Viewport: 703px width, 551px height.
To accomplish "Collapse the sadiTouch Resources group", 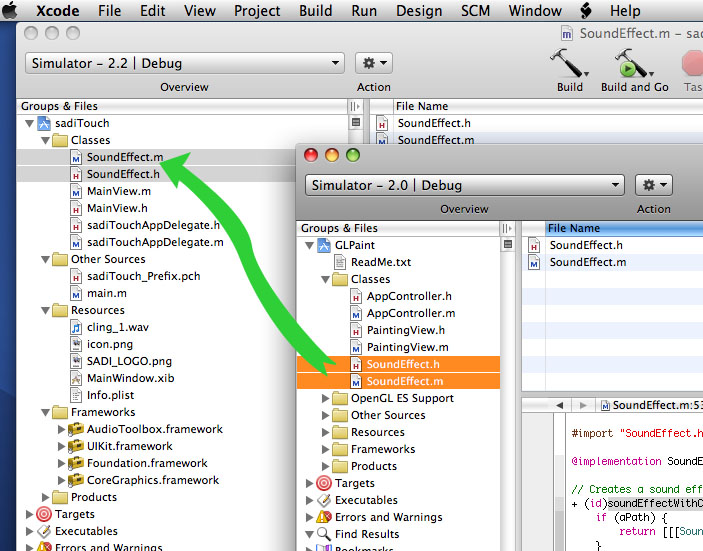I will 46,310.
